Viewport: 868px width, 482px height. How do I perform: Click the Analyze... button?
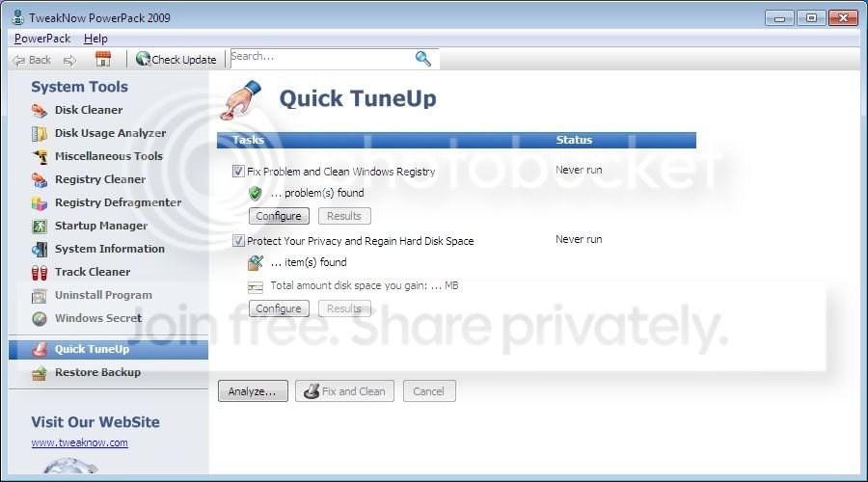pyautogui.click(x=253, y=390)
